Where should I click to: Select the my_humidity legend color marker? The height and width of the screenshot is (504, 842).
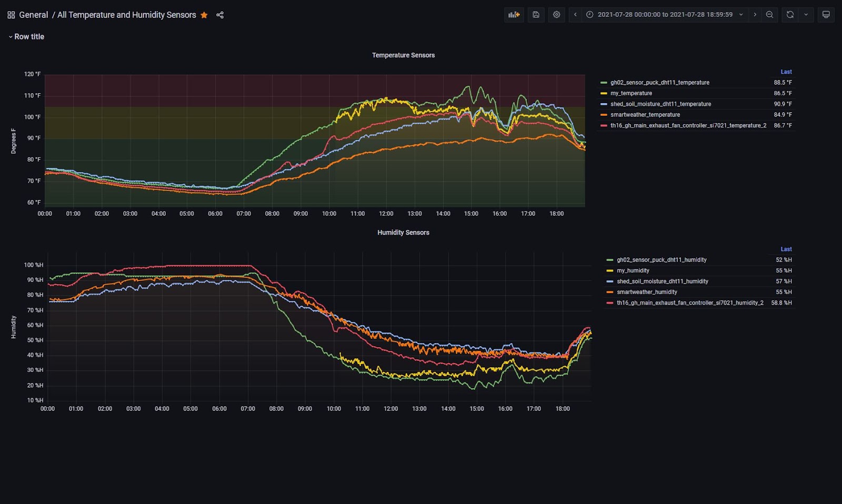pos(611,270)
